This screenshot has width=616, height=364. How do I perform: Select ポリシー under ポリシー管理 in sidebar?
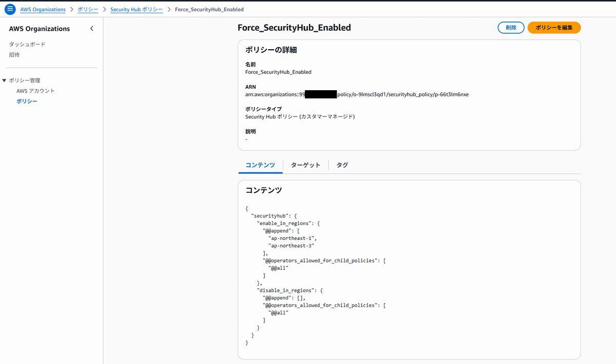27,102
